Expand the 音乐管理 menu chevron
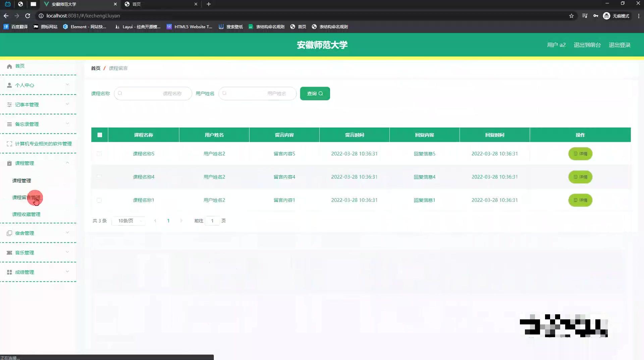The height and width of the screenshot is (360, 644). coord(67,252)
